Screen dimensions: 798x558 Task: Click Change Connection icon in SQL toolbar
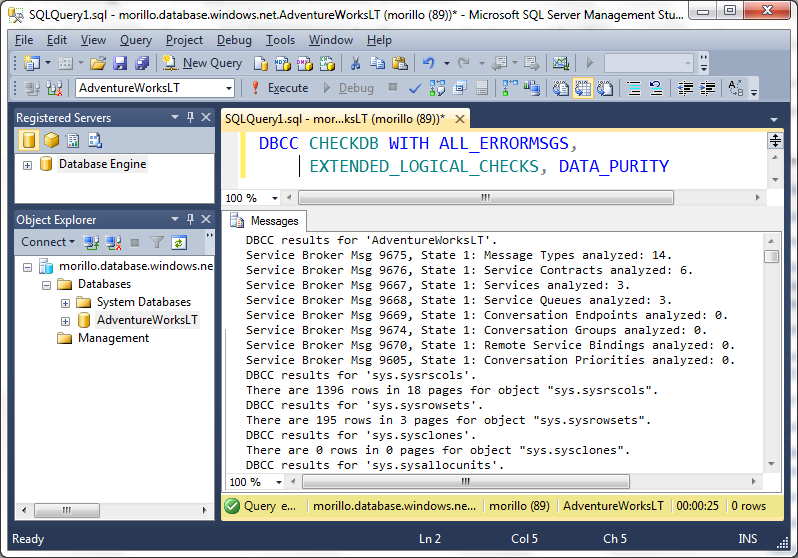pos(54,88)
